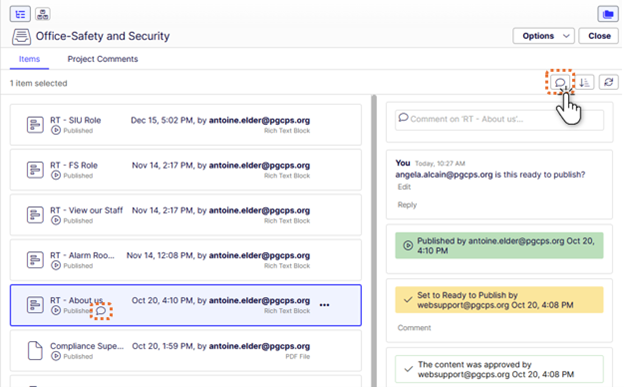Edit your comment to angela.alcain
The image size is (624, 387).
pos(404,187)
